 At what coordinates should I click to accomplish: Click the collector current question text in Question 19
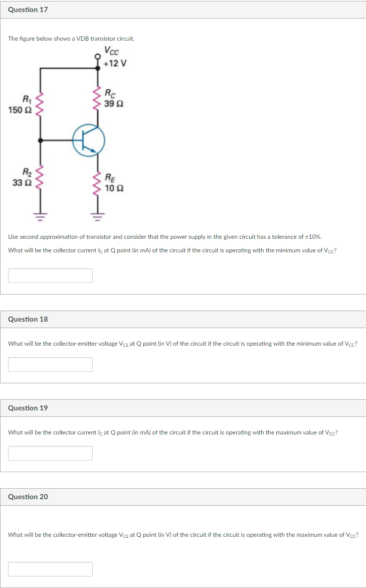coord(173,432)
